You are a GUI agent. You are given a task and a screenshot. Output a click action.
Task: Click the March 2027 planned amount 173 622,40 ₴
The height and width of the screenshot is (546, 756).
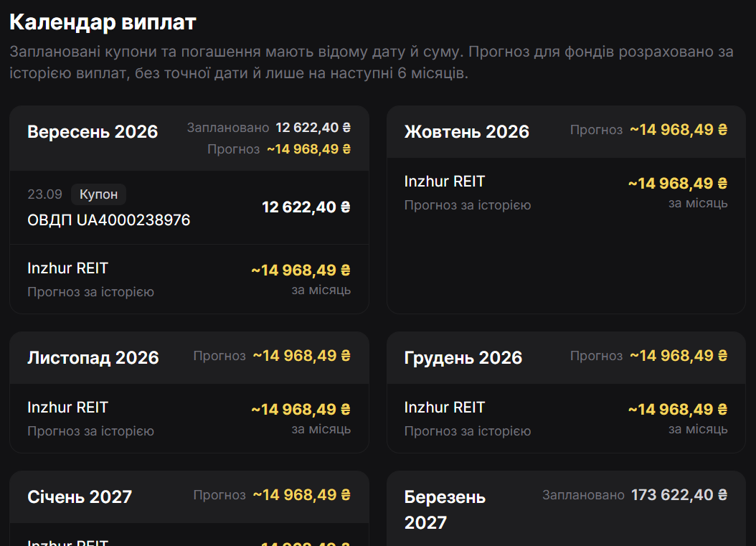[679, 495]
